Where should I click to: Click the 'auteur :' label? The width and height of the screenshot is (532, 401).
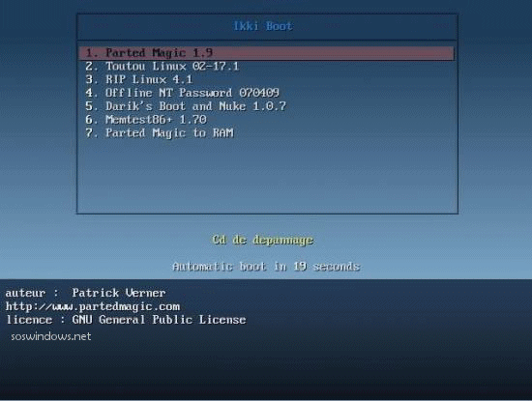pos(32,293)
